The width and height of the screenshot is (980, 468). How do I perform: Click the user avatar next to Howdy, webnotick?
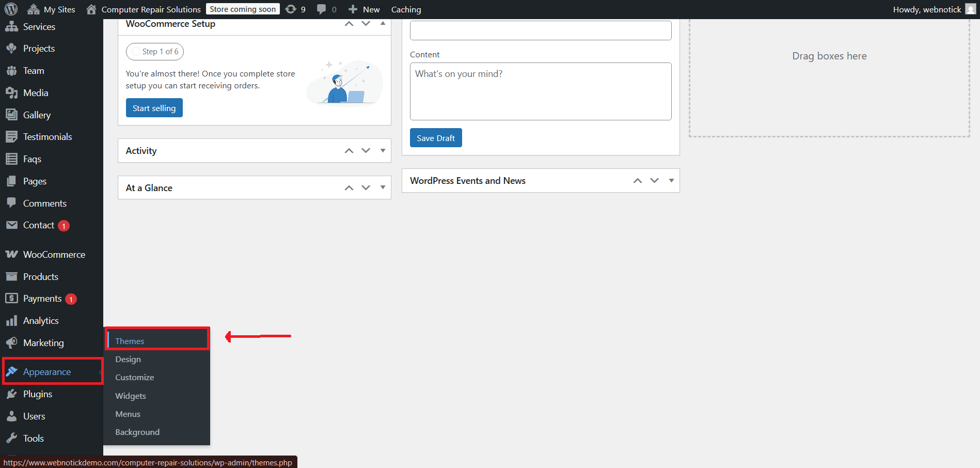tap(970, 9)
